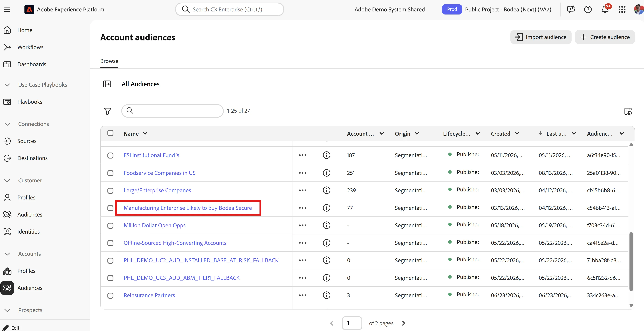Go to Workflows in sidebar
The width and height of the screenshot is (644, 331).
click(30, 47)
